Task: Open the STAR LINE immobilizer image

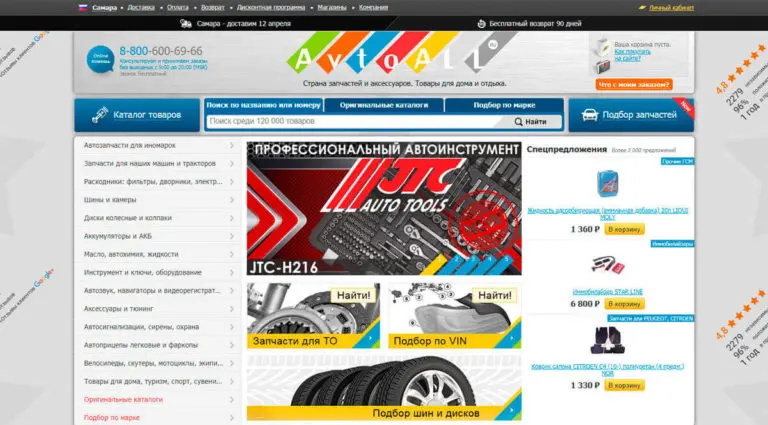Action: [x=607, y=265]
